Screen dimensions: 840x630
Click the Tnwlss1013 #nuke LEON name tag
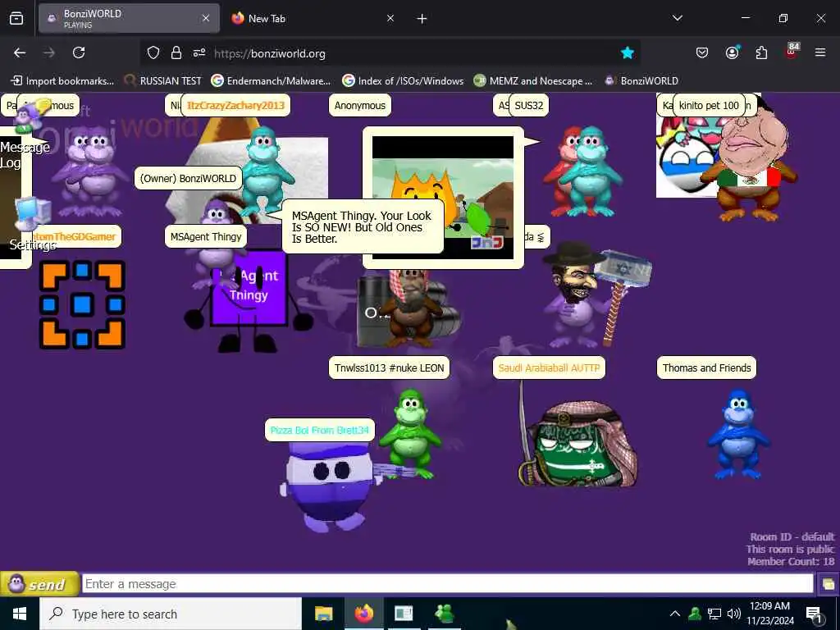click(x=390, y=368)
